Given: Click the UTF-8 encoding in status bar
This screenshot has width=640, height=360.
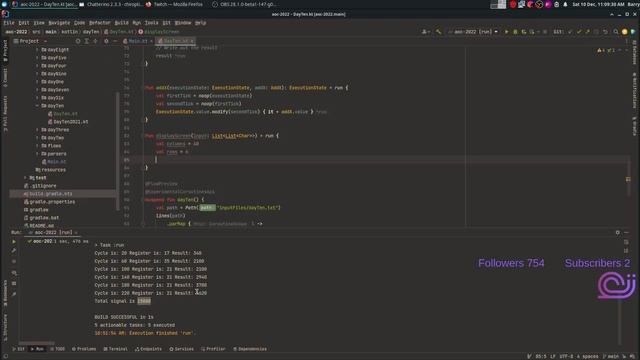Looking at the screenshot, I should 566,356.
